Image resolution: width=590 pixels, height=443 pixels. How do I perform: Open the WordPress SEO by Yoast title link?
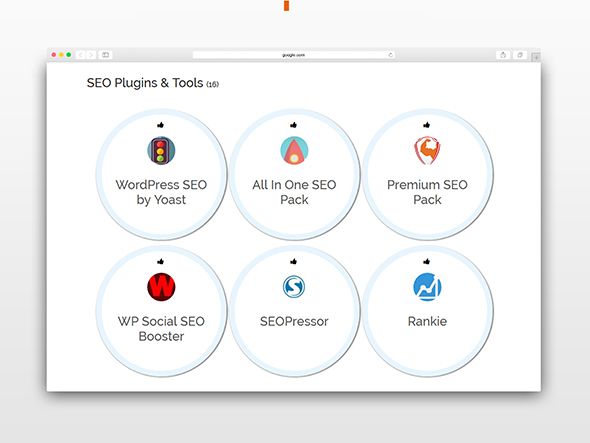[x=161, y=192]
